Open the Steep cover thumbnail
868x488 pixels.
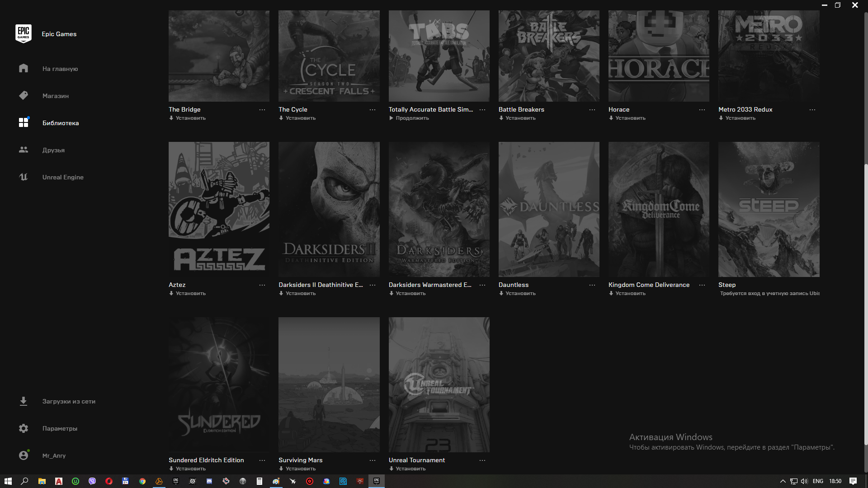[x=769, y=209]
